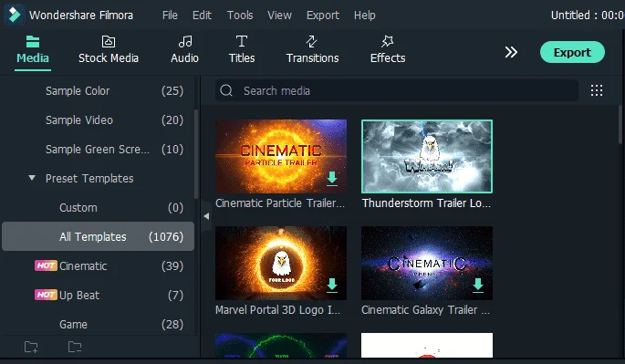
Task: Click the 'Marvel Portal 3D Logo I...' label
Action: point(277,310)
